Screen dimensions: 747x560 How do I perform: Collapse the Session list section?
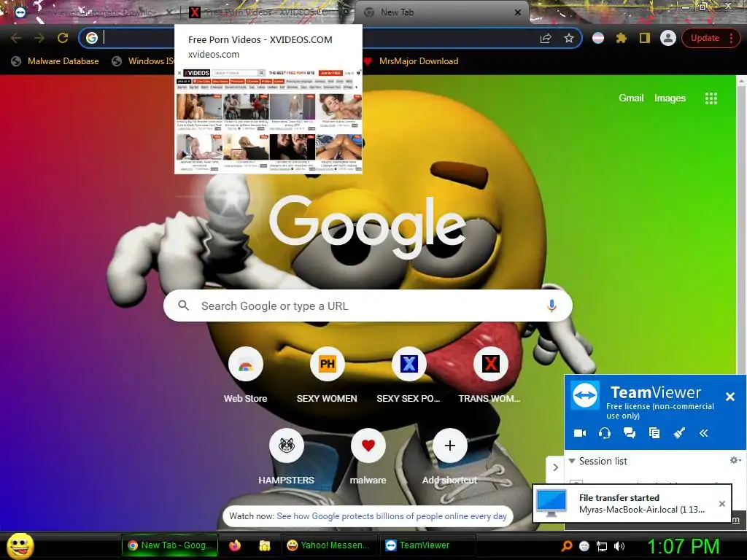572,461
